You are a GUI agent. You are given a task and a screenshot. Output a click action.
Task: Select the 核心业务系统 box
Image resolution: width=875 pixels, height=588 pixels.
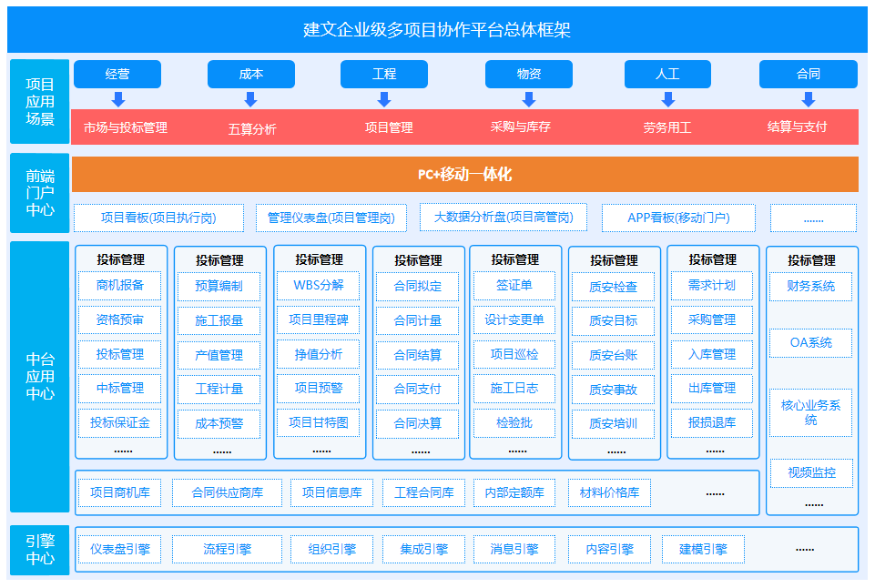[x=810, y=413]
